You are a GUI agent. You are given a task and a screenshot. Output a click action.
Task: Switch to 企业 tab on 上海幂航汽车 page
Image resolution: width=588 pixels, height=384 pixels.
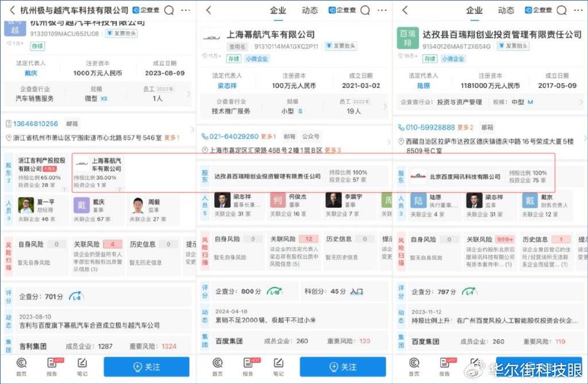[278, 10]
